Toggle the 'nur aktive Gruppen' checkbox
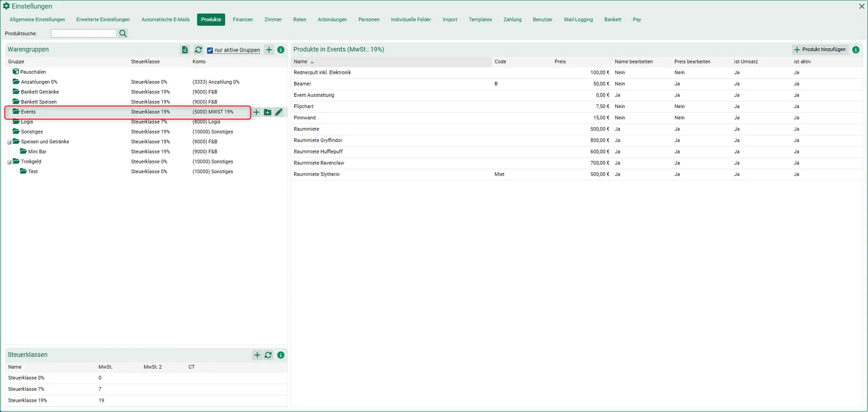 pos(210,50)
